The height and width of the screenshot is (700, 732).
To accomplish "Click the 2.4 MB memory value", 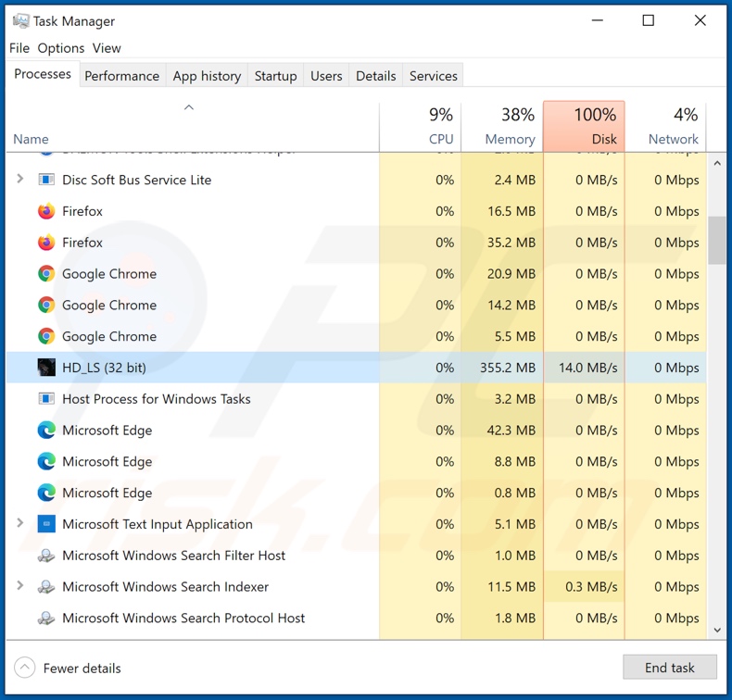I will click(515, 180).
